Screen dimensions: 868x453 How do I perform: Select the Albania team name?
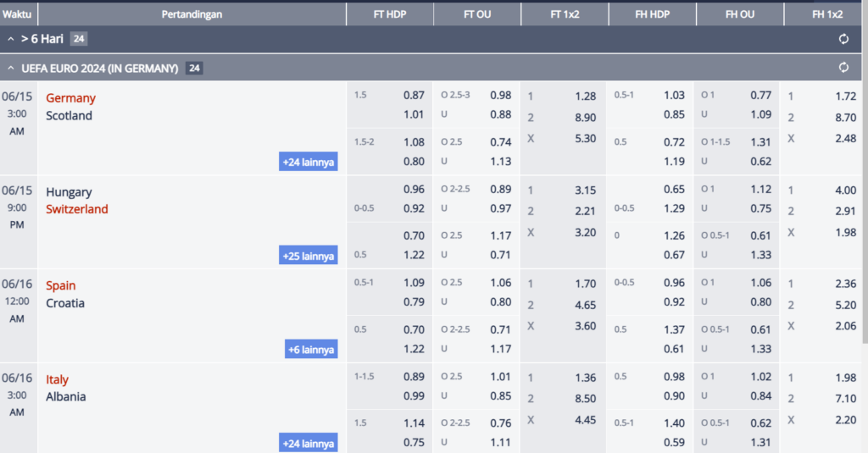tap(65, 396)
